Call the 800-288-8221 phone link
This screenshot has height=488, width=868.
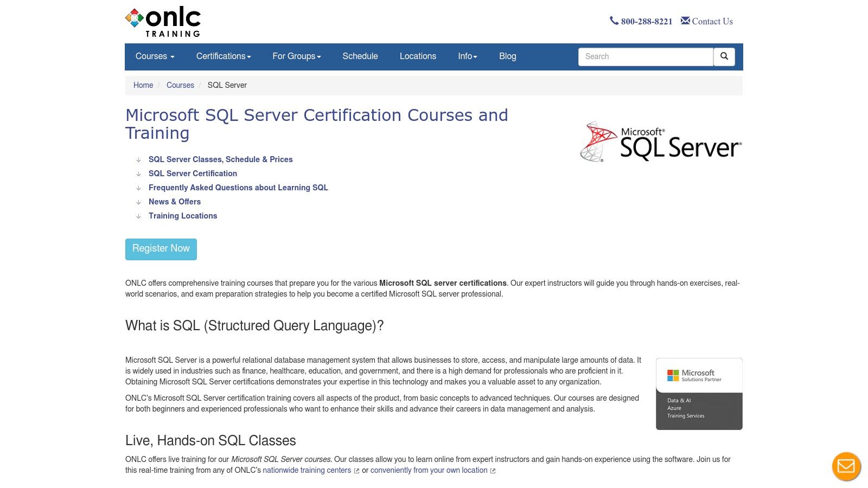tap(647, 22)
